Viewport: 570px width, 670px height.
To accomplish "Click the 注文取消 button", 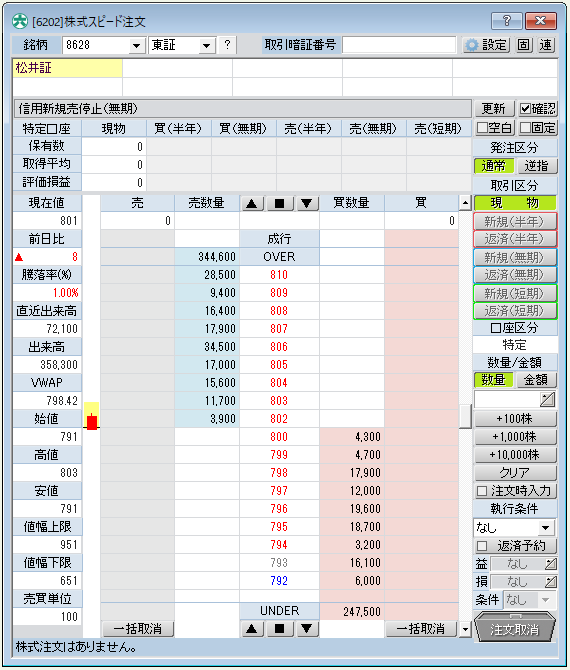I will [x=515, y=629].
